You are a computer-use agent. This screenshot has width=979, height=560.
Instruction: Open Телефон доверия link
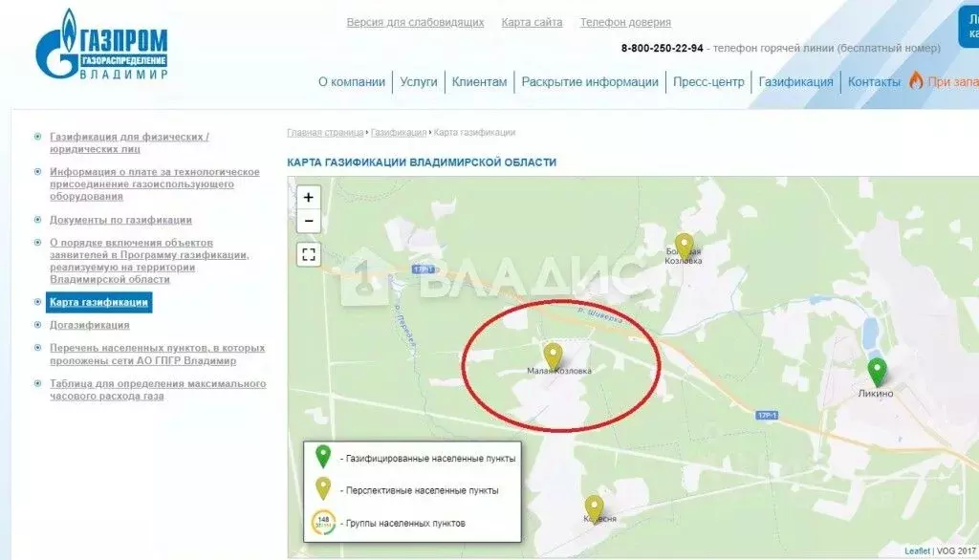pyautogui.click(x=625, y=23)
